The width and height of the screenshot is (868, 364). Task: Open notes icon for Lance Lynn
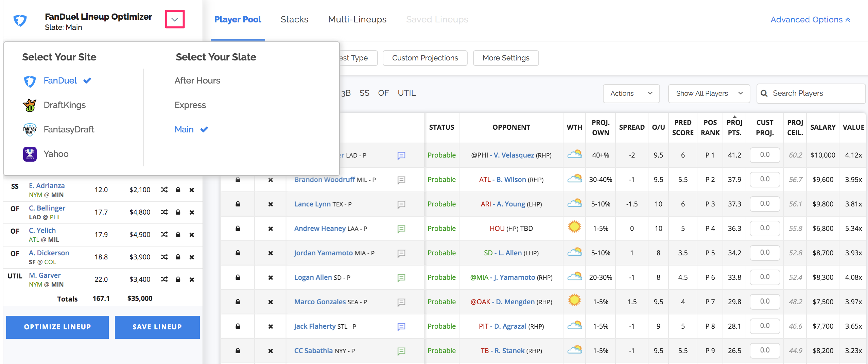(x=401, y=204)
